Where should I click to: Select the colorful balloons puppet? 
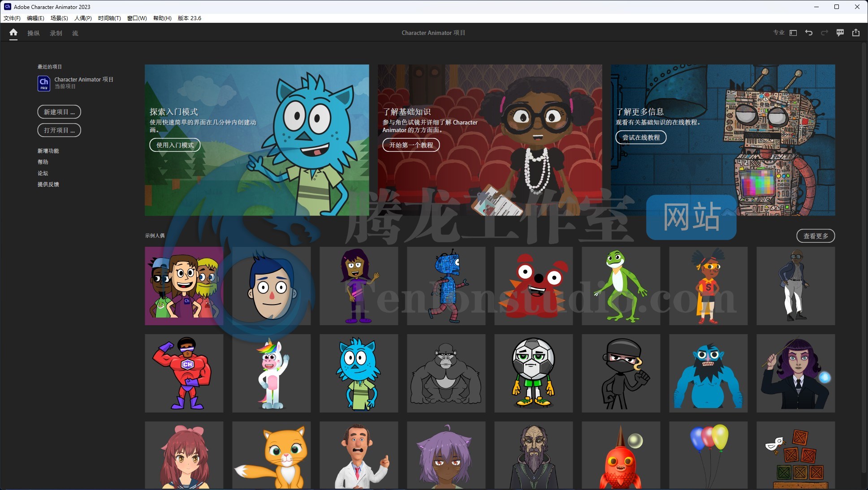click(708, 455)
